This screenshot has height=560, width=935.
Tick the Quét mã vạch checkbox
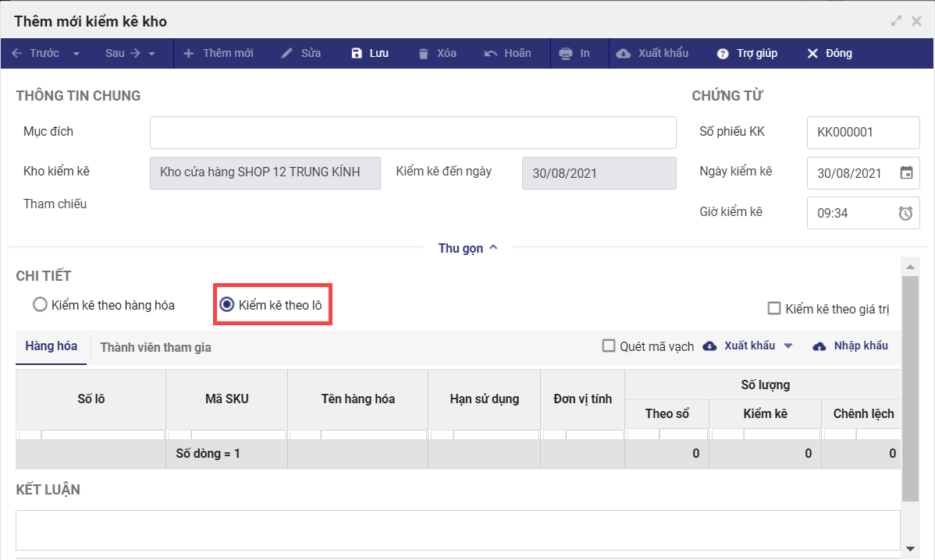[609, 346]
